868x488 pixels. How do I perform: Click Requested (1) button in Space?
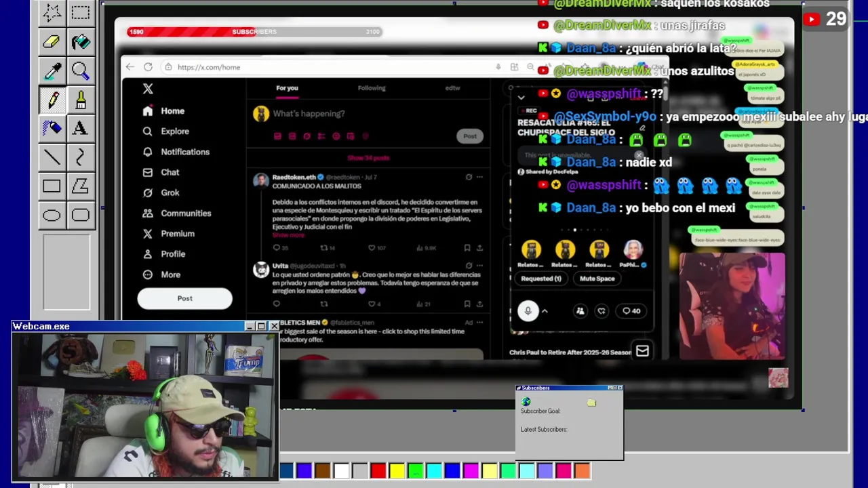(x=541, y=279)
